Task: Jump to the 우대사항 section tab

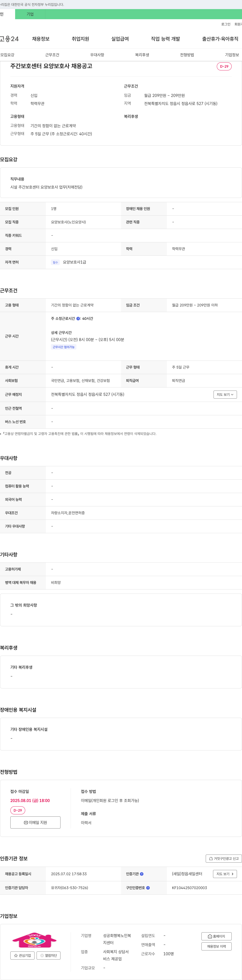Action: coord(97,55)
